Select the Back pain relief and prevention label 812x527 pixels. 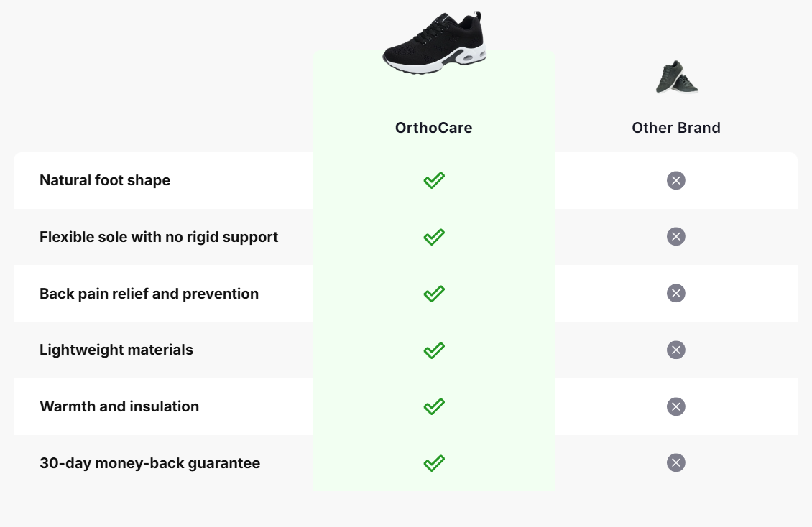pos(149,294)
